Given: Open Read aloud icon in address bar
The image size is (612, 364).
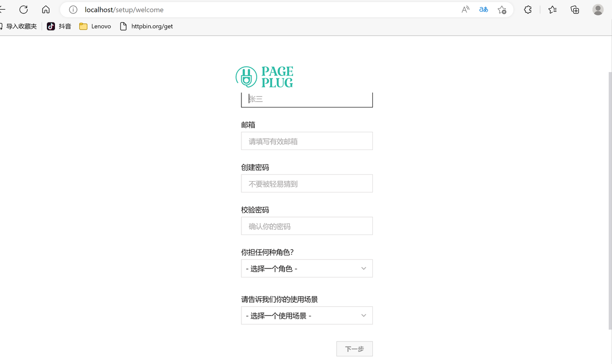Looking at the screenshot, I should [465, 10].
